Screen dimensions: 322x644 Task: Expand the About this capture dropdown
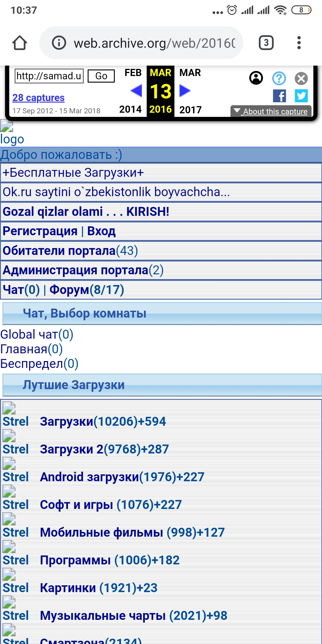271,111
